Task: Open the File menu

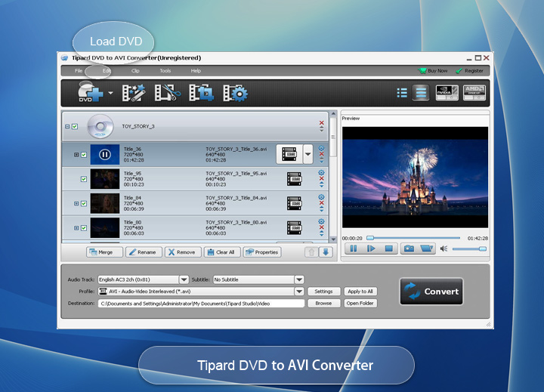Action: [79, 71]
